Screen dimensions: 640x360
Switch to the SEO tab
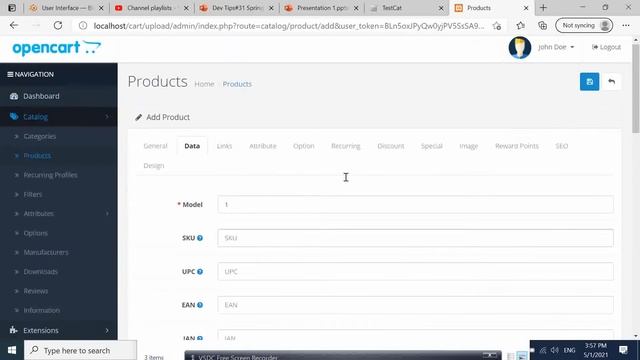pos(562,146)
